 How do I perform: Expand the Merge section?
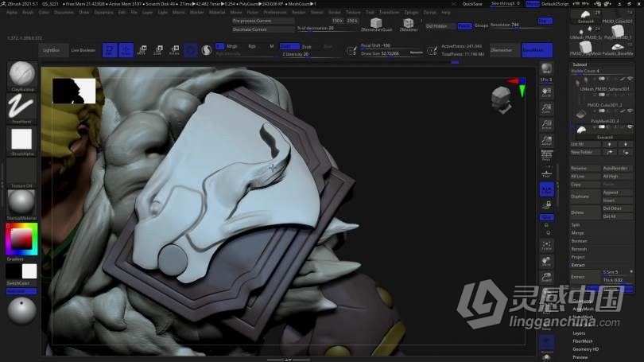(577, 233)
